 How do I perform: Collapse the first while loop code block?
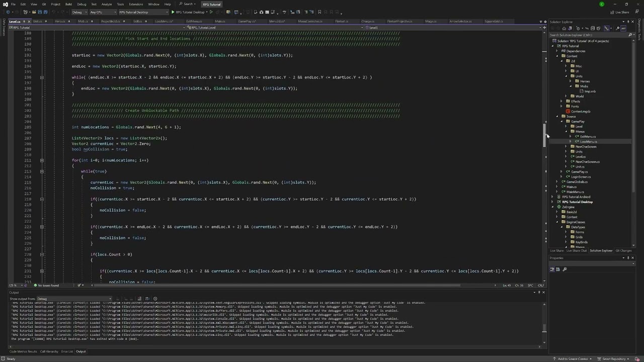(x=42, y=77)
